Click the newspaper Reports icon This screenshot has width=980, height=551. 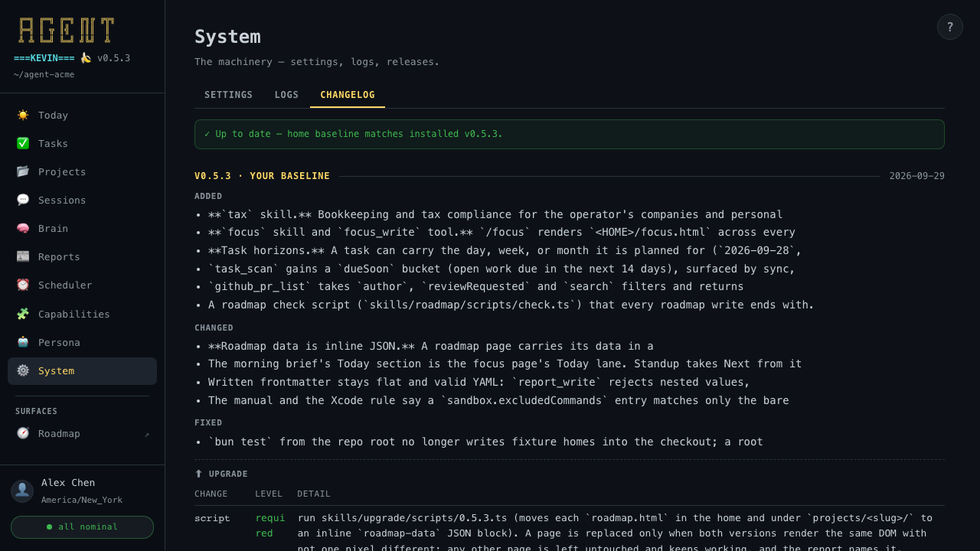coord(23,256)
